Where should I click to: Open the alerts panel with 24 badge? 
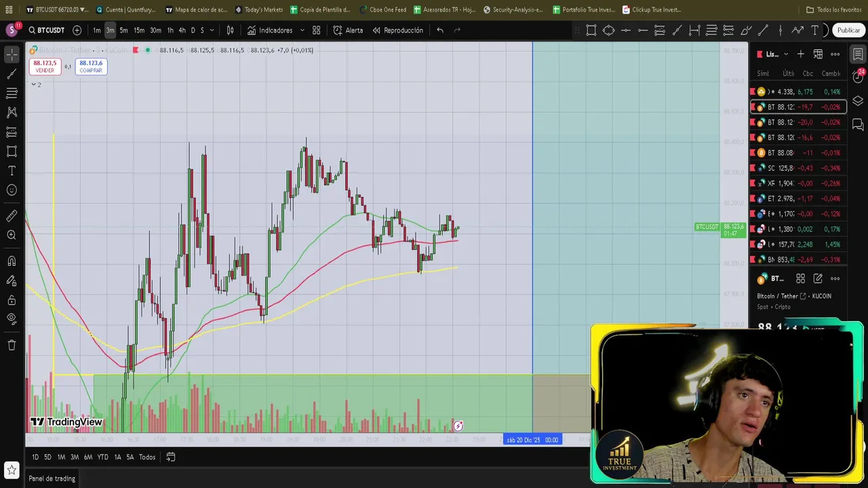858,77
